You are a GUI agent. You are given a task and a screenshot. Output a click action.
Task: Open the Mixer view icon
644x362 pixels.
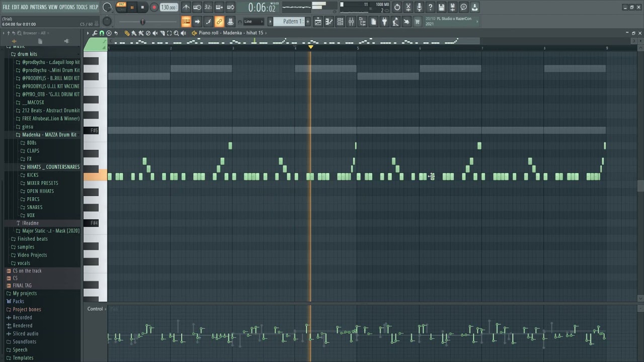pos(351,22)
